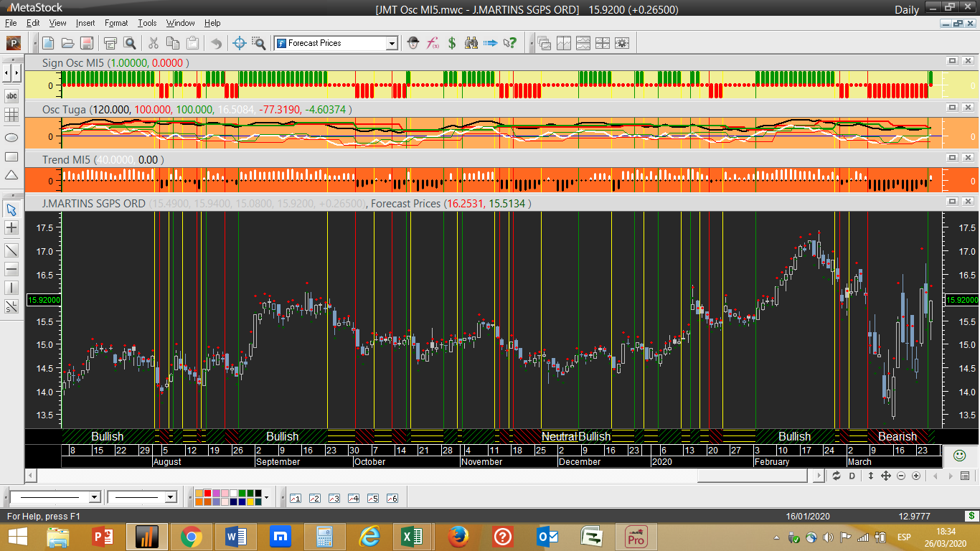Viewport: 980px width, 551px height.
Task: Switch to chart layout 3 button
Action: pos(334,498)
